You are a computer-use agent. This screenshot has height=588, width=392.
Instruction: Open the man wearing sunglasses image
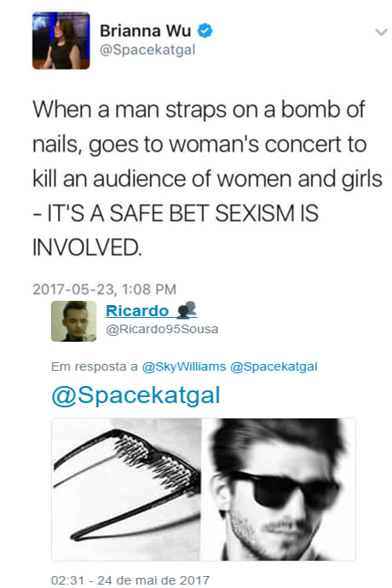[x=279, y=489]
